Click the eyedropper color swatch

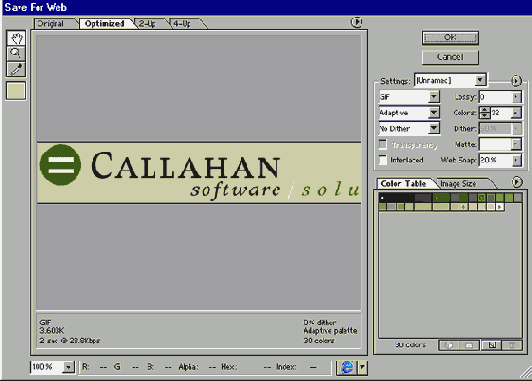pos(16,91)
